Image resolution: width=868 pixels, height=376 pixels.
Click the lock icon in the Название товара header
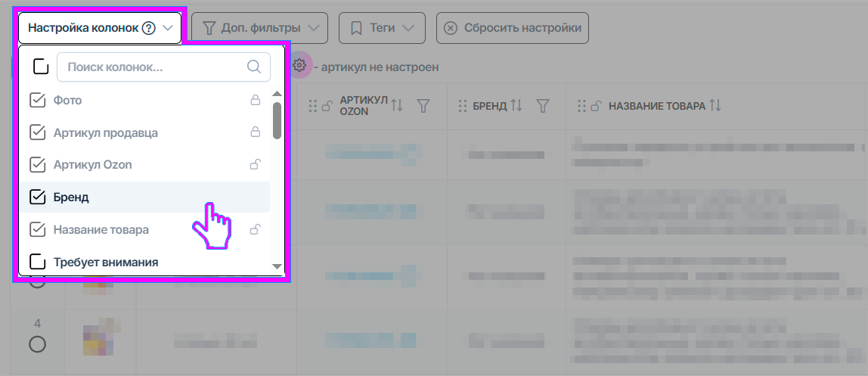[596, 106]
